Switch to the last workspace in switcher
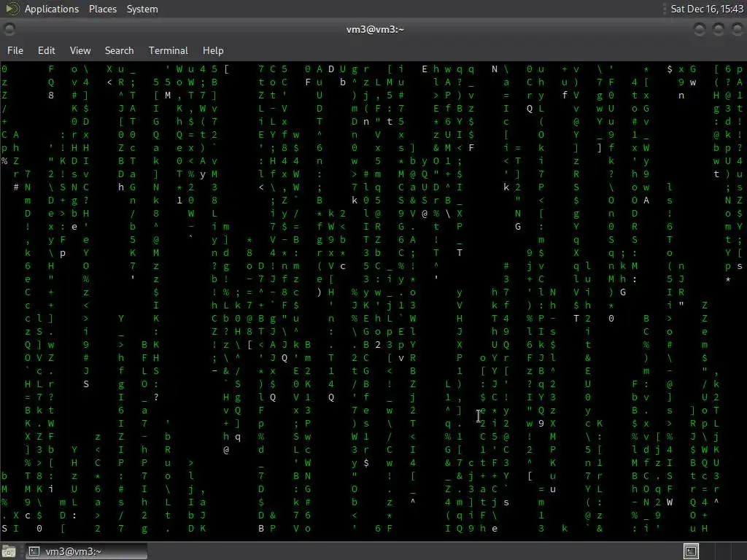Screen dimensions: 747x560 [740, 551]
